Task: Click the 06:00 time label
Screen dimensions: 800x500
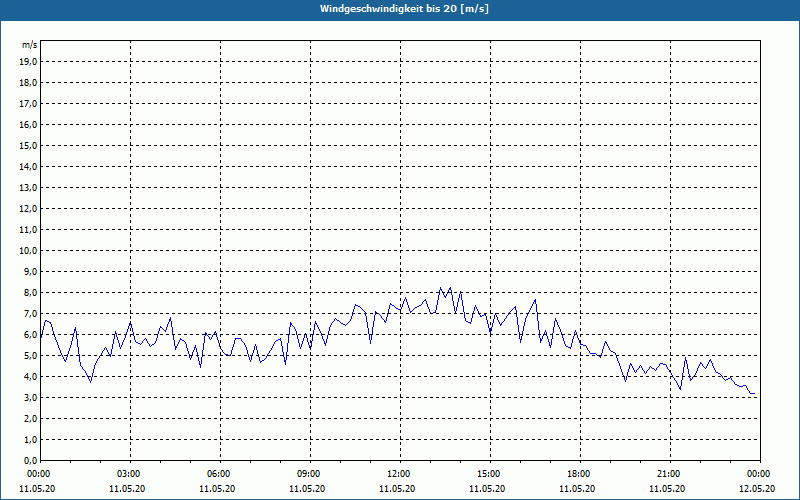Action: point(218,474)
